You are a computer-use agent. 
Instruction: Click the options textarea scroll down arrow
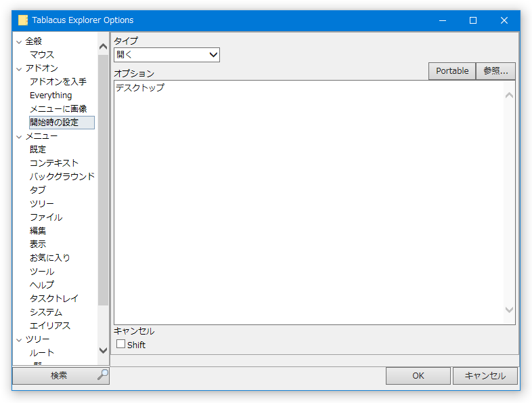509,310
